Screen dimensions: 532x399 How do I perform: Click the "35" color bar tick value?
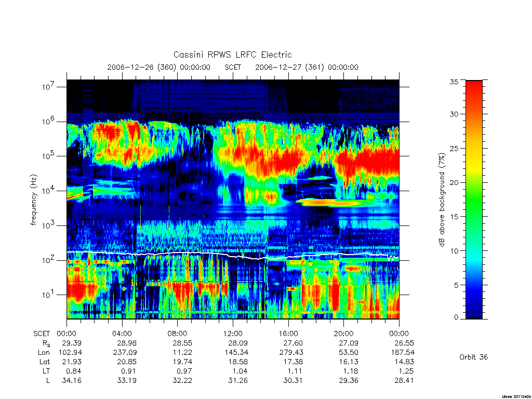point(454,82)
